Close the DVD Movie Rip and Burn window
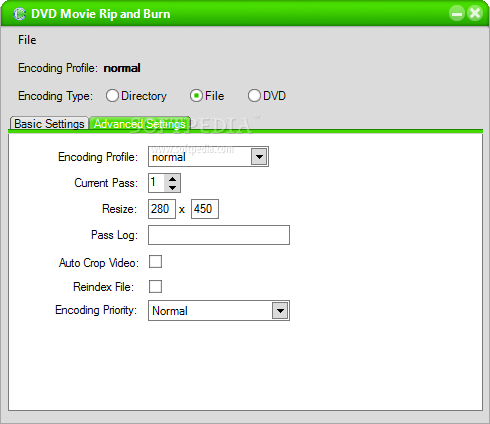 [475, 14]
